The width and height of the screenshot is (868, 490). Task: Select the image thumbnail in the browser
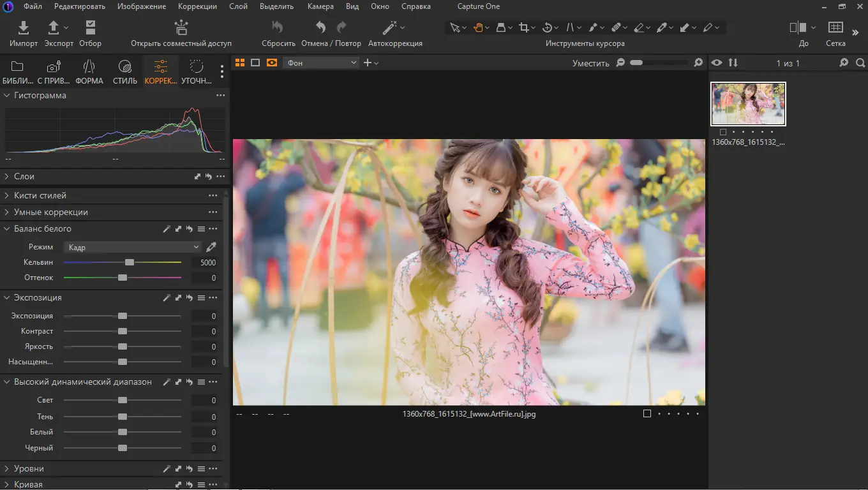(748, 104)
